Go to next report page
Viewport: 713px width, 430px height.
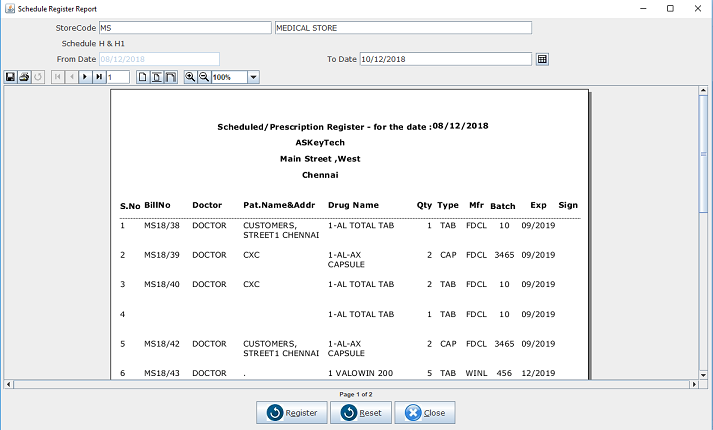[x=85, y=77]
